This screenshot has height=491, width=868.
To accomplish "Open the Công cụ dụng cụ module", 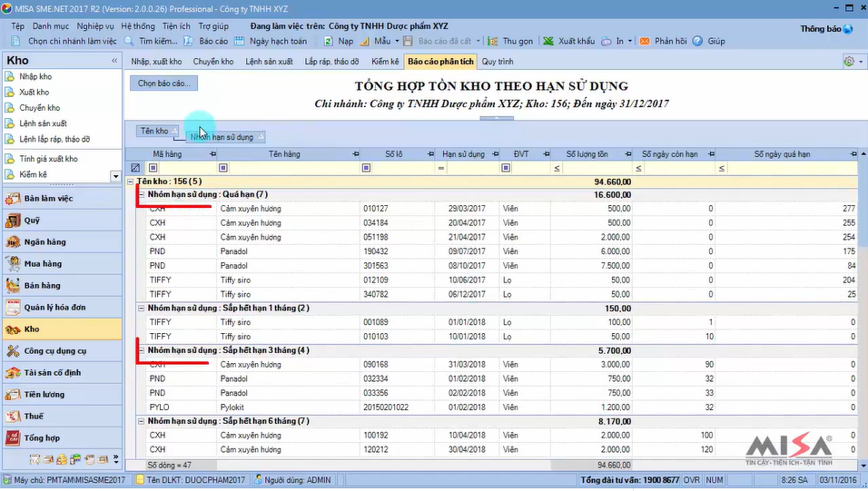I will pos(62,351).
